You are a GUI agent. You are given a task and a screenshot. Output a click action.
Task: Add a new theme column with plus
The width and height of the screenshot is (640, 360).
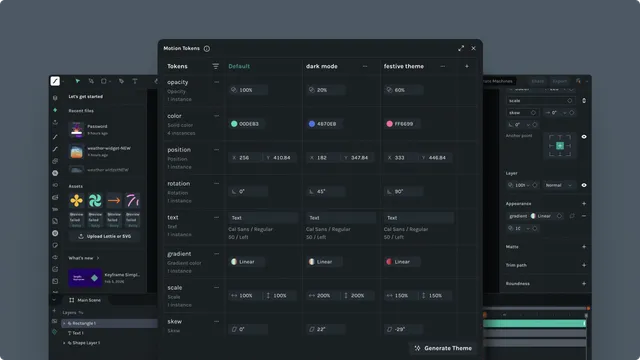(467, 66)
